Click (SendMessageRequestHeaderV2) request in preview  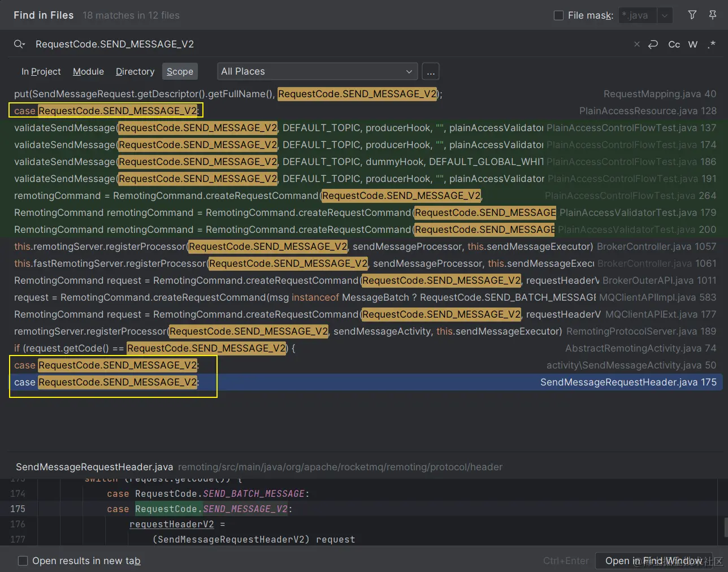[254, 539]
